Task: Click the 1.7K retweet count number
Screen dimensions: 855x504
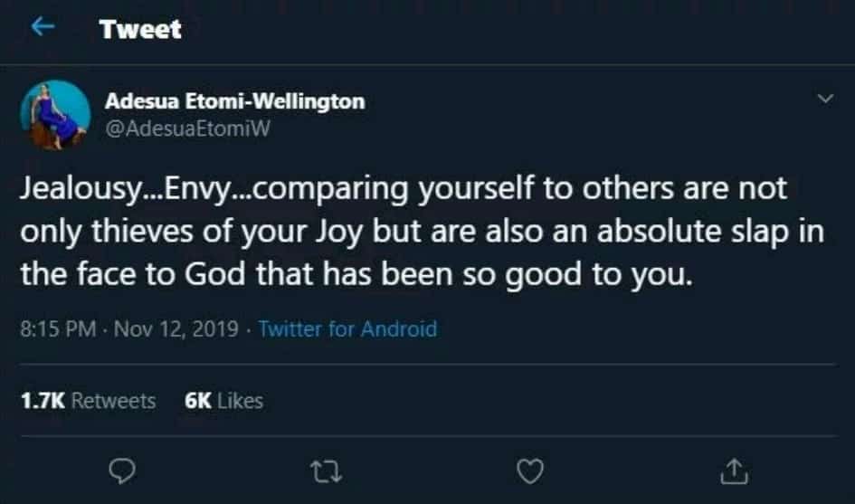Action: [x=42, y=400]
